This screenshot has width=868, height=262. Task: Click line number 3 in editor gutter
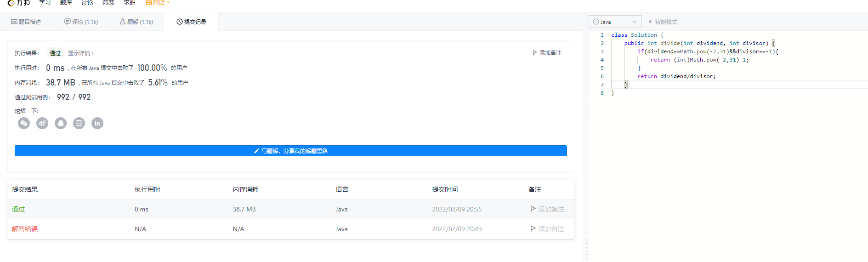tap(602, 51)
